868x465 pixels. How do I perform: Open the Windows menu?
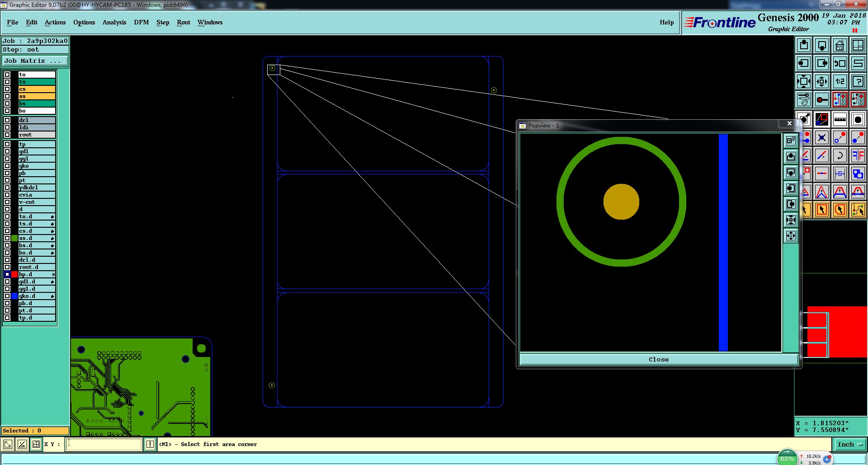[210, 22]
